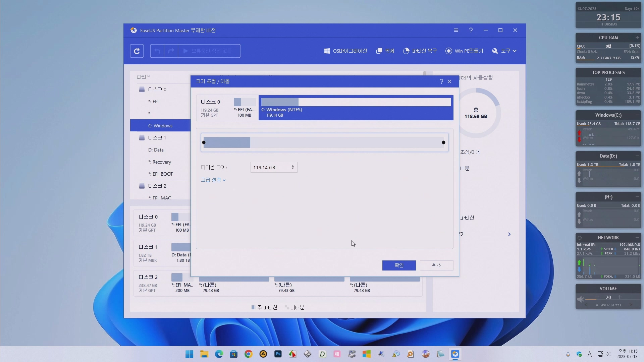Select *: EFI under 디스크 0
This screenshot has height=362, width=644.
coord(153,102)
